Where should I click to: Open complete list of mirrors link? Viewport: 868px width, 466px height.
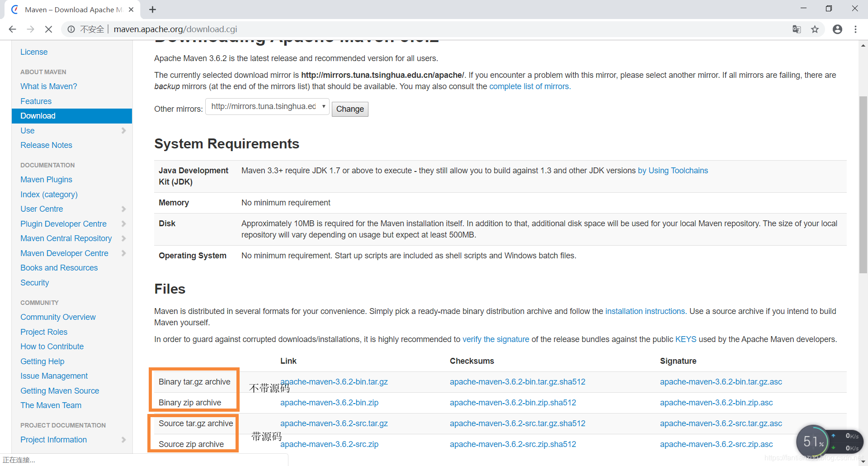point(529,86)
